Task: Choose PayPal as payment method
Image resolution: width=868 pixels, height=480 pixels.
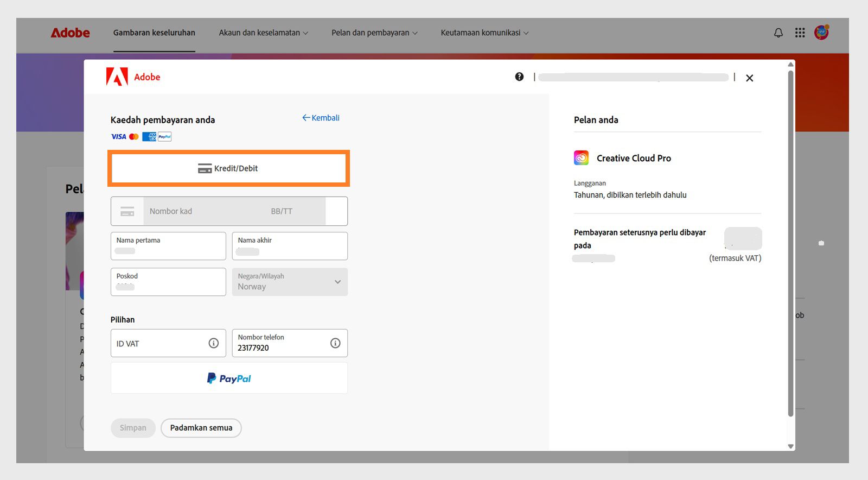Action: [229, 378]
